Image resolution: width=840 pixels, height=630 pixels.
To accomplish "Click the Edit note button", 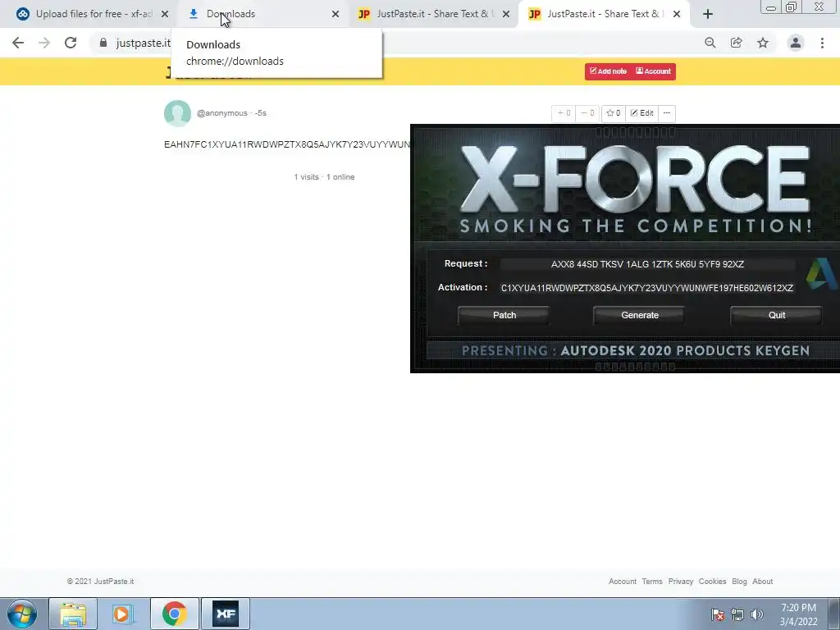I will point(641,113).
